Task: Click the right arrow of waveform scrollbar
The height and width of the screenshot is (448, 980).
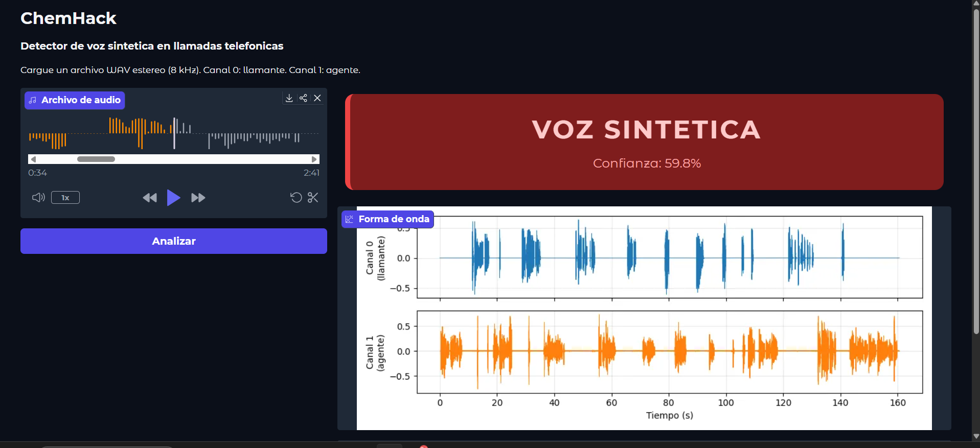Action: (314, 159)
